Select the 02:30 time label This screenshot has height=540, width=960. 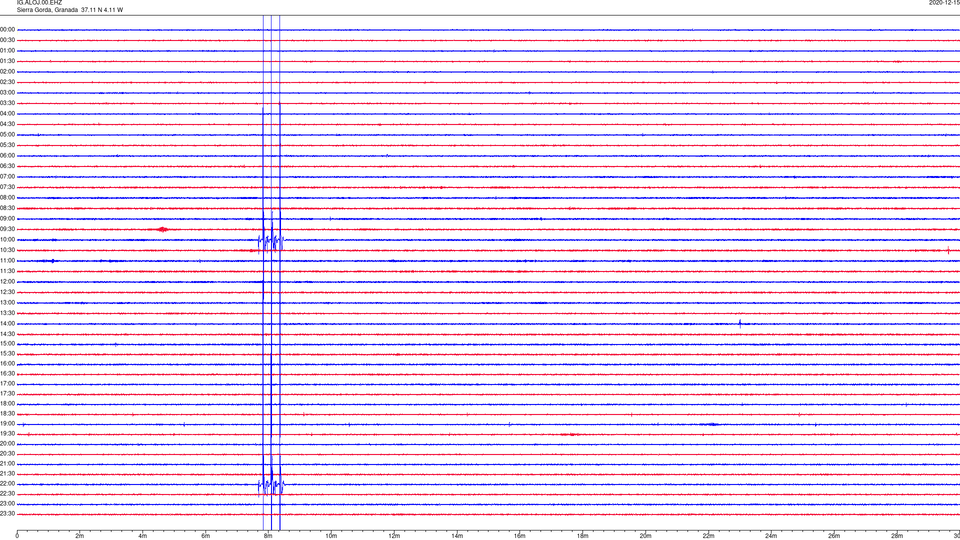7,82
